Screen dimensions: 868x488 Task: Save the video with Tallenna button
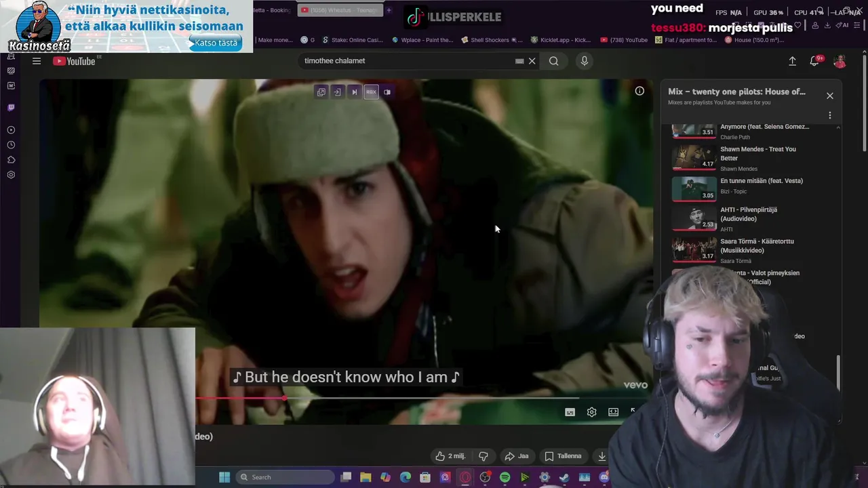pyautogui.click(x=564, y=456)
